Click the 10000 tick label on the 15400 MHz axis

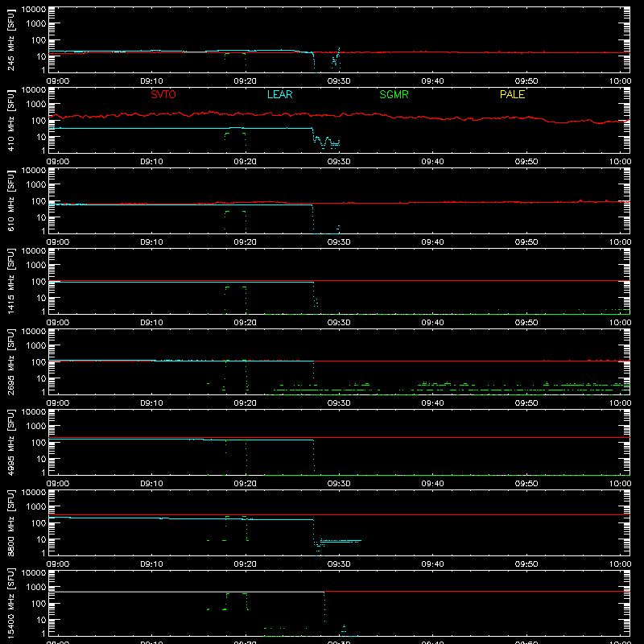pos(34,573)
